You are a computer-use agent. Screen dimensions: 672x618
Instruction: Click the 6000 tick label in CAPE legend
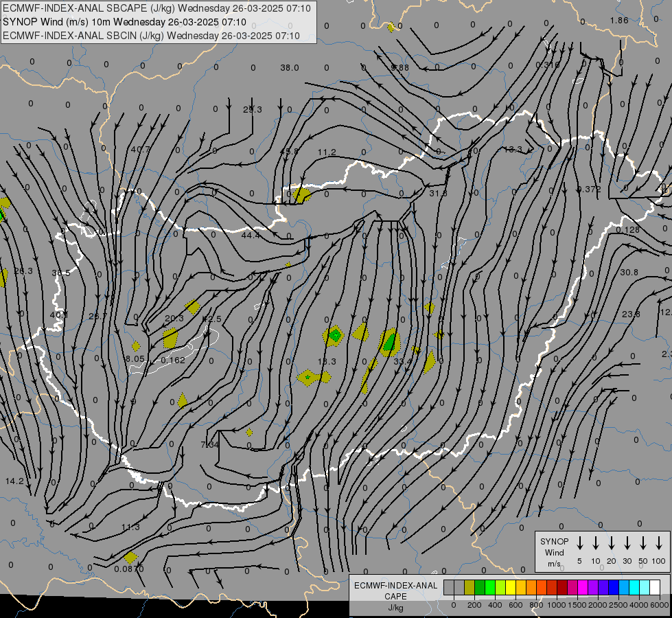659,605
